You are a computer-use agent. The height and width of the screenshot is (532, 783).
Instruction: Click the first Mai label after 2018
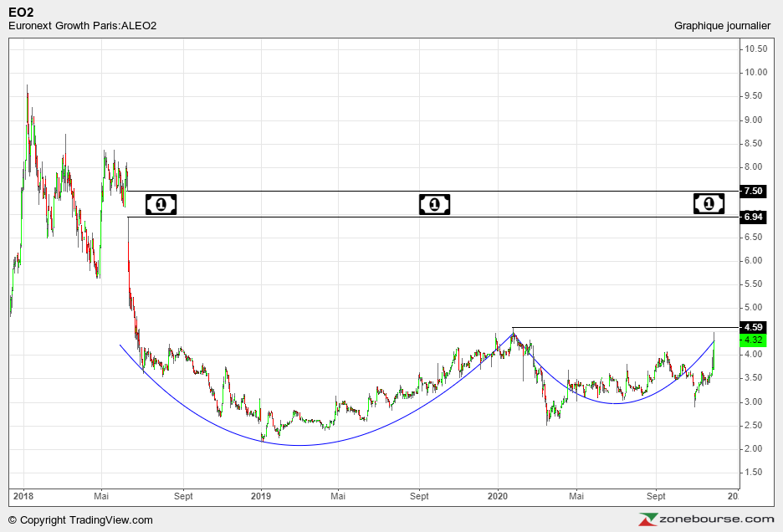pos(101,496)
